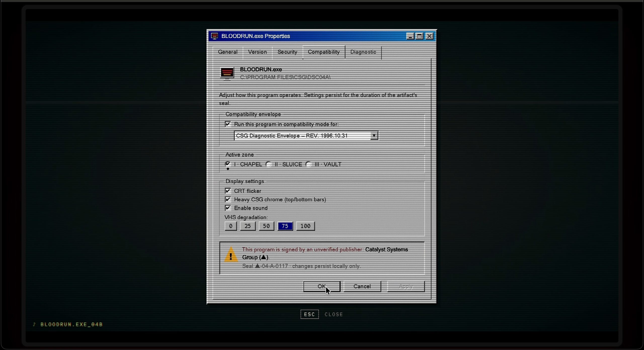The image size is (644, 350).
Task: Toggle the Enable sound checkbox
Action: (x=228, y=208)
